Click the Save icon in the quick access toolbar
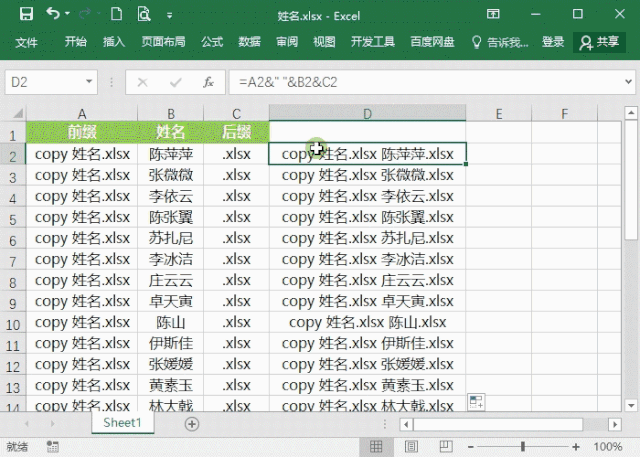 point(26,14)
